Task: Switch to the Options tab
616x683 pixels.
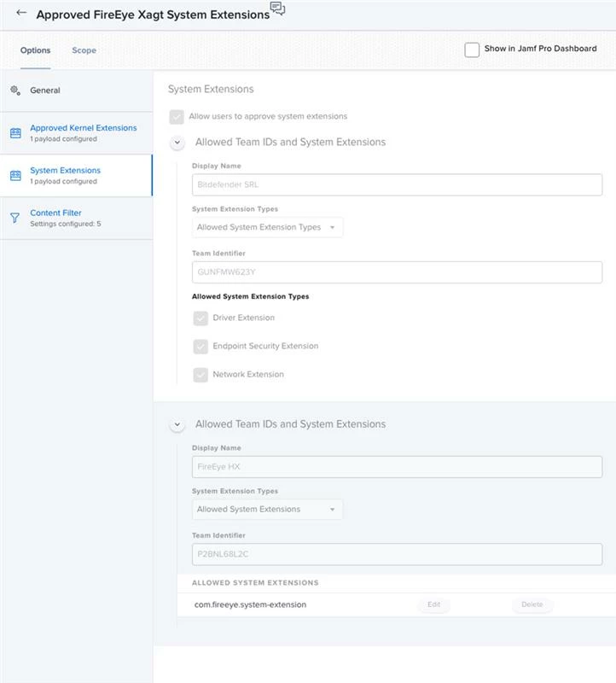Action: (35, 50)
